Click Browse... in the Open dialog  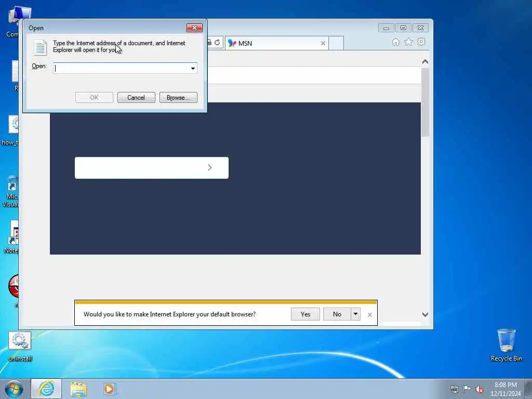[178, 97]
